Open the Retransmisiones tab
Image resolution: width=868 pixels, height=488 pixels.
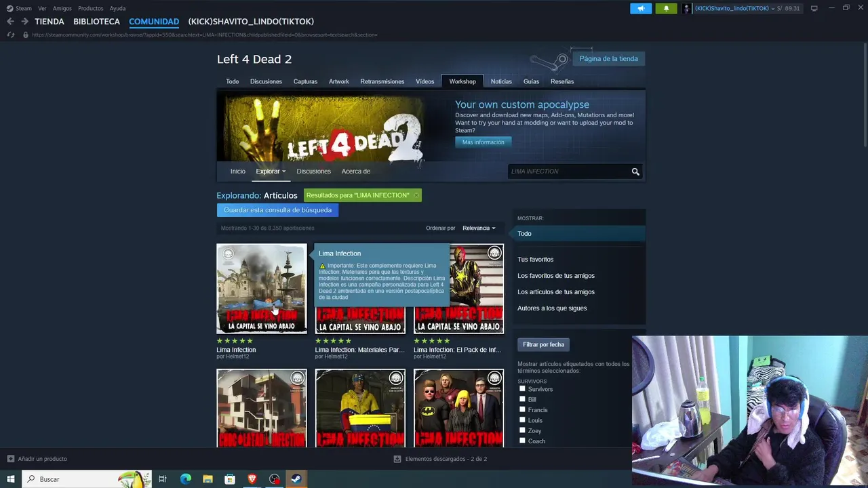(382, 81)
